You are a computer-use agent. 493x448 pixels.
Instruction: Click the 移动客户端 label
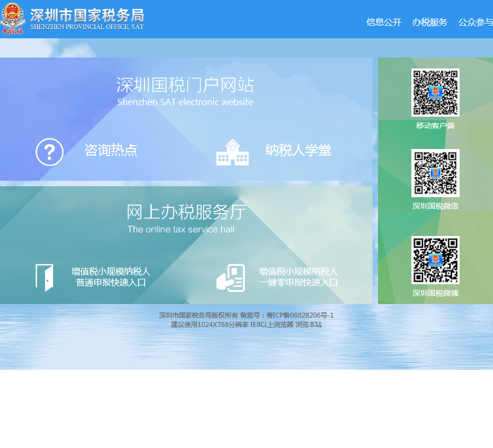point(435,125)
